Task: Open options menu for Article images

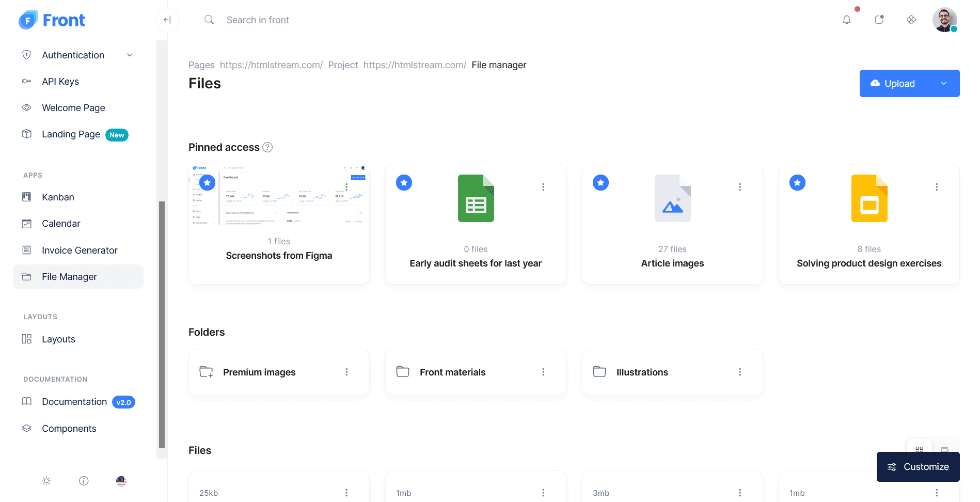Action: click(x=740, y=187)
